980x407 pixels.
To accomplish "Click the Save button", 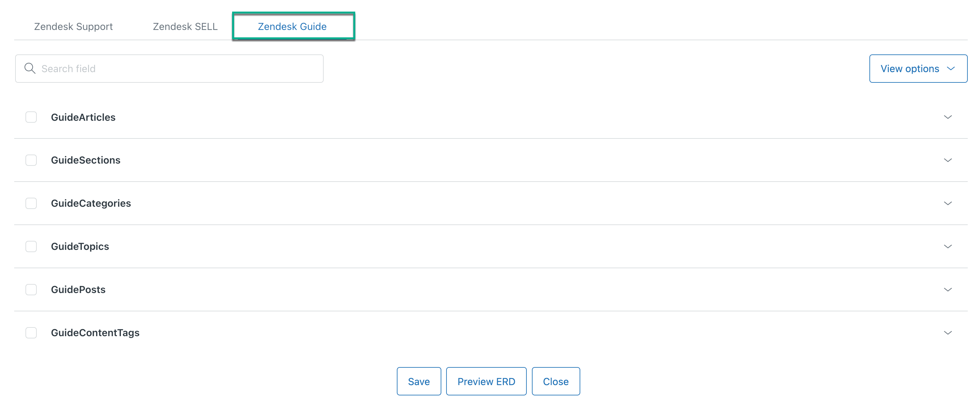I will [x=418, y=381].
